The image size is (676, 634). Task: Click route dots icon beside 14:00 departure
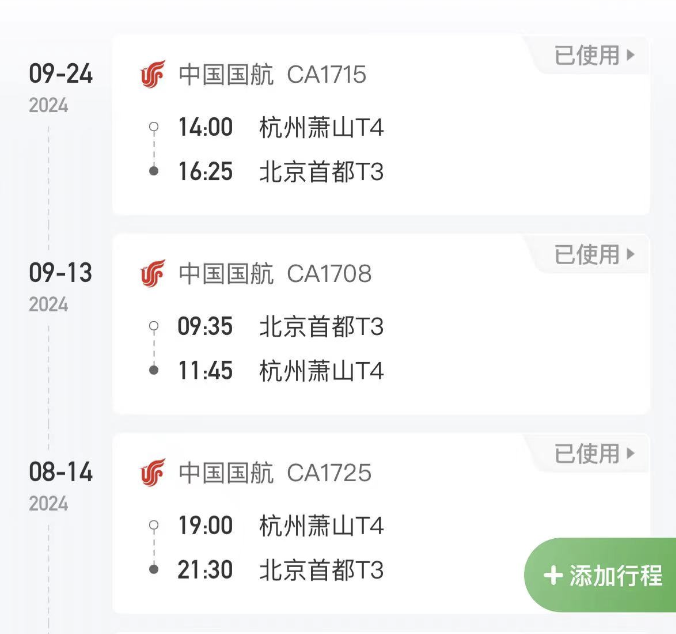click(x=153, y=149)
